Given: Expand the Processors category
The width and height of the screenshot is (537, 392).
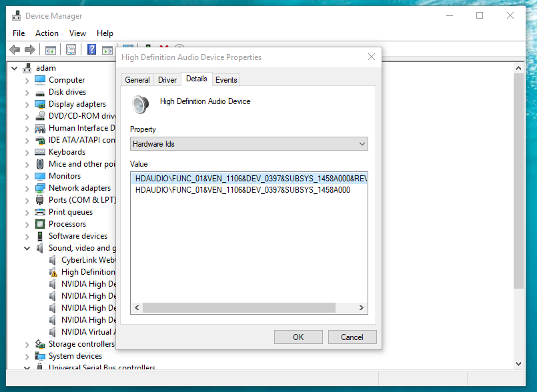Looking at the screenshot, I should coord(27,224).
